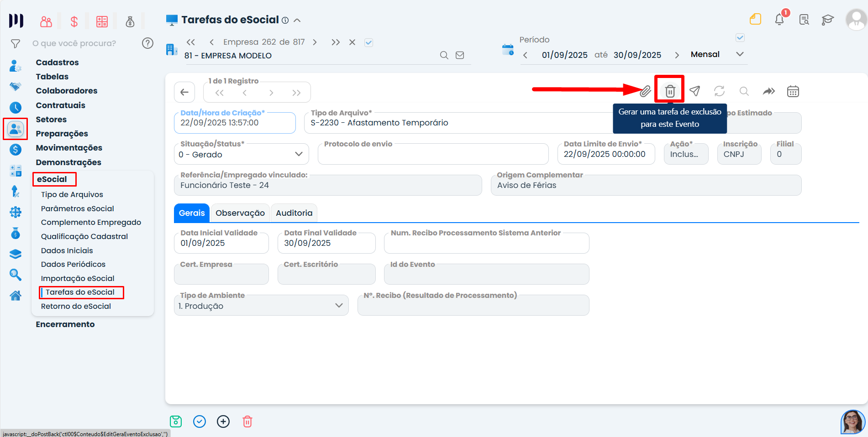Toggle the checkbox next to company navigation
Screen dimensions: 868x437
pos(369,42)
